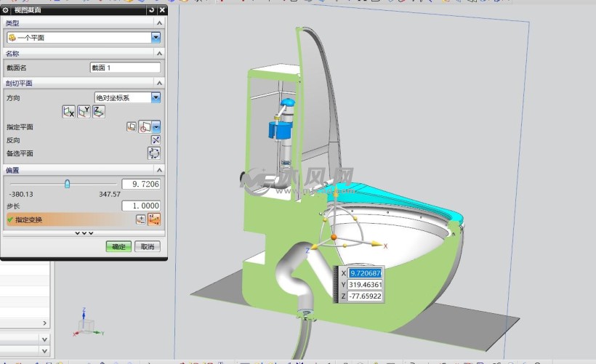The width and height of the screenshot is (596, 364).
Task: Click the Y axis plane direction icon
Action: pos(84,112)
